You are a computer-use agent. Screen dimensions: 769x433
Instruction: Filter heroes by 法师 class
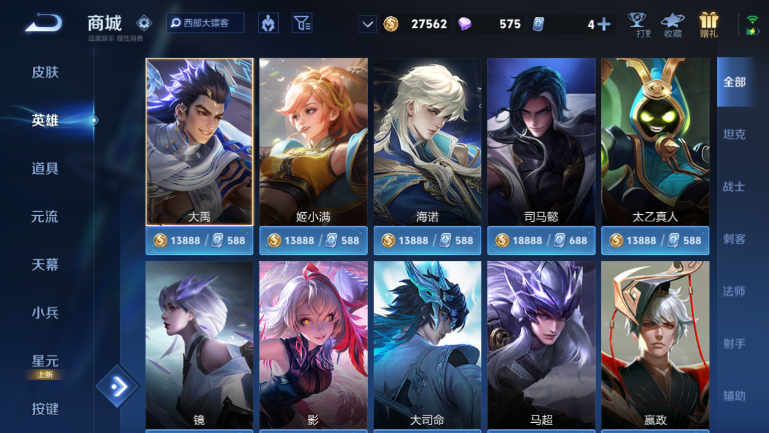[734, 291]
